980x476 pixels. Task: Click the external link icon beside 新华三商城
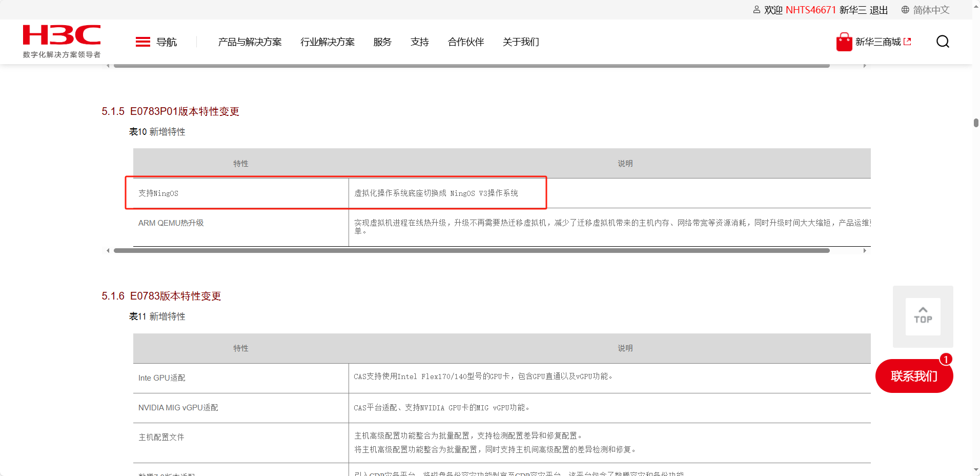point(907,42)
